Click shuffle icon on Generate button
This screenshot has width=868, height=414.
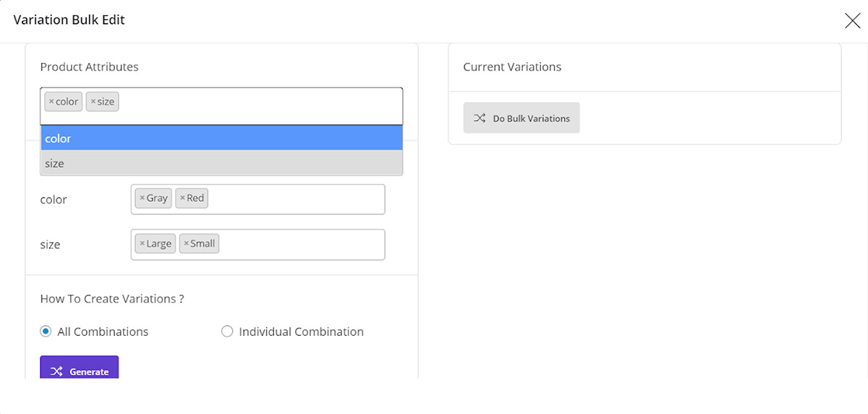pyautogui.click(x=56, y=371)
